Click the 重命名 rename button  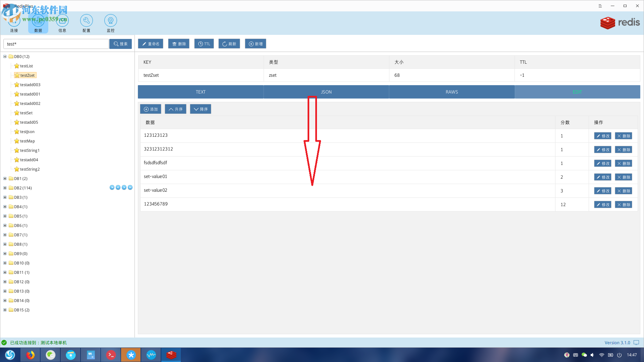click(x=151, y=44)
